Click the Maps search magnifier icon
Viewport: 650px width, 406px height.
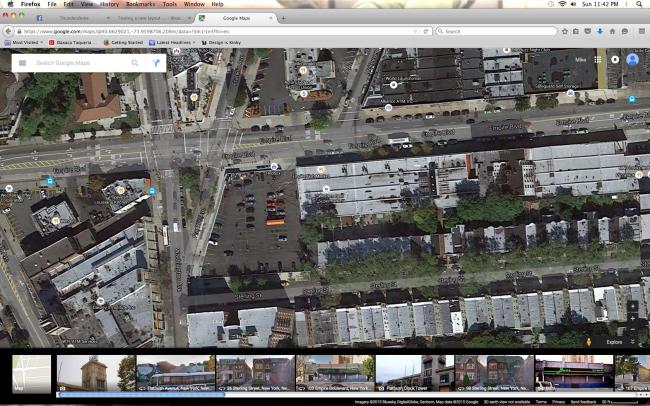click(x=135, y=63)
